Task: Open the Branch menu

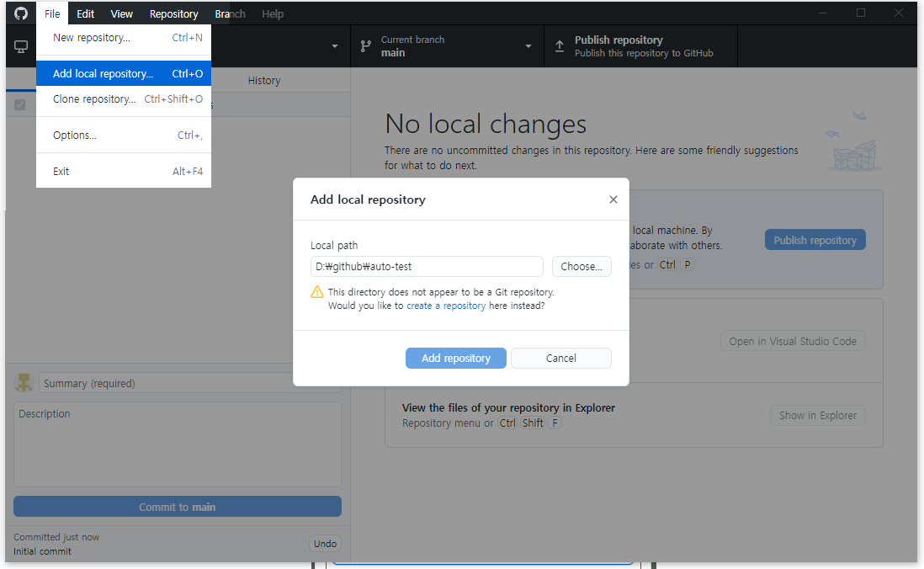Action: click(x=230, y=13)
